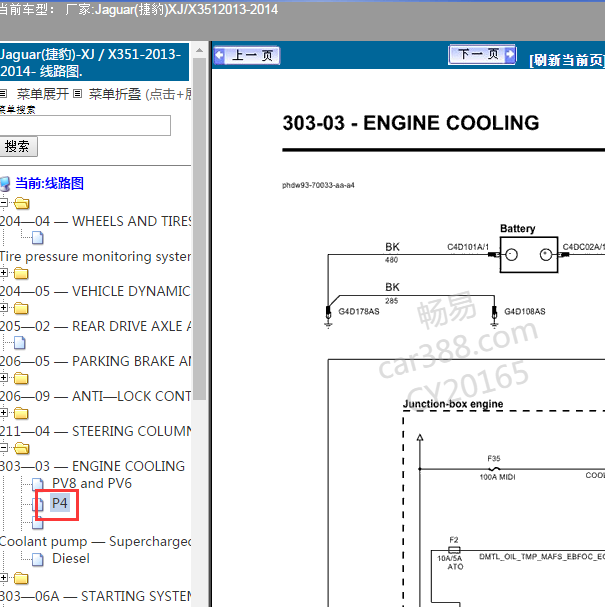Click document icon next to PV8 and PV6
Viewport: 605px width, 607px height.
[38, 484]
